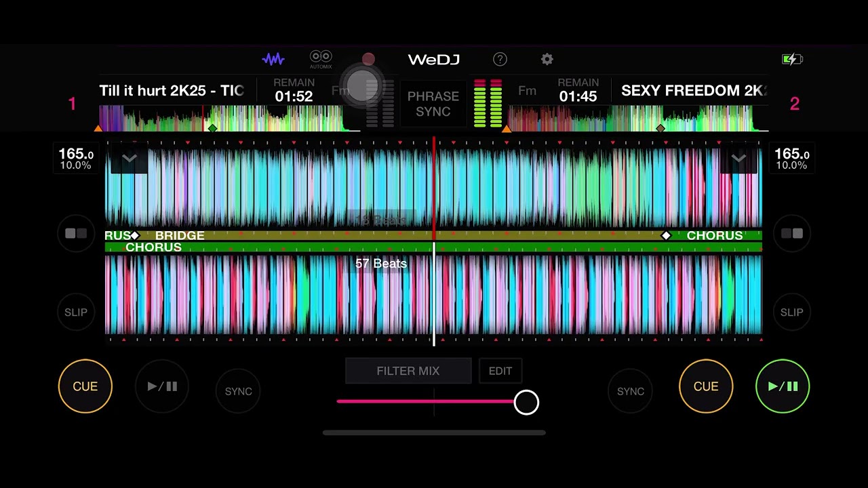Click the crossfader handle
868x488 pixels.
tap(526, 403)
